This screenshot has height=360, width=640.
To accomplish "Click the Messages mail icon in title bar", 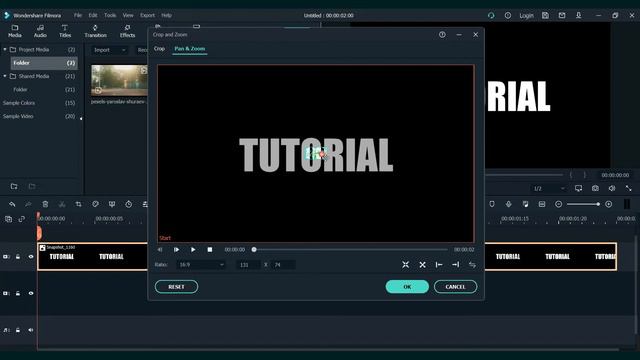I will tap(562, 16).
